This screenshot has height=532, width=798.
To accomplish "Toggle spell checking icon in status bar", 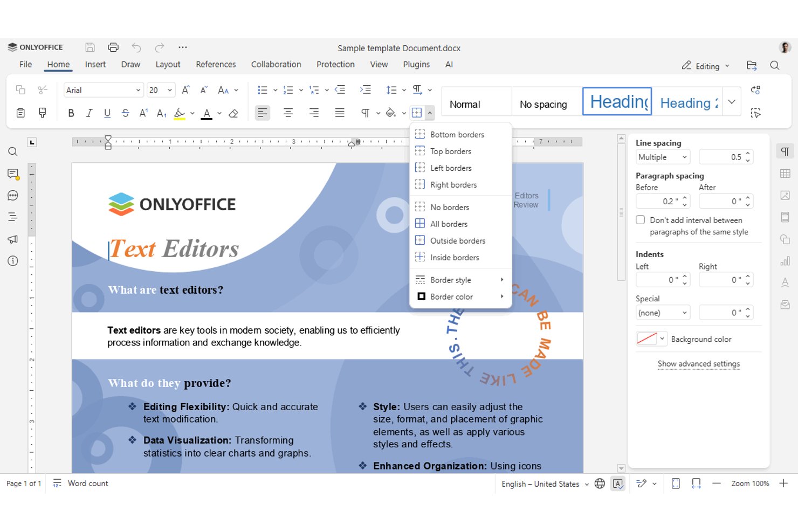I will click(618, 483).
